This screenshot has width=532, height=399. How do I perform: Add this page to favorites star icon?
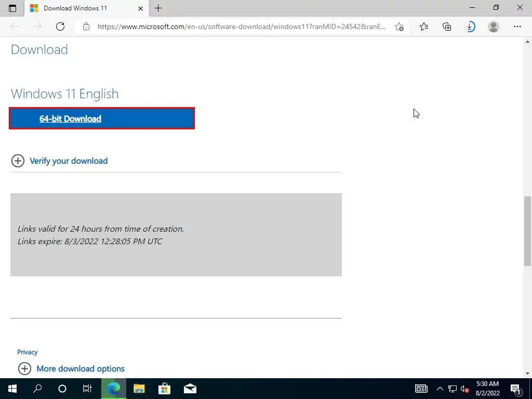pyautogui.click(x=400, y=26)
